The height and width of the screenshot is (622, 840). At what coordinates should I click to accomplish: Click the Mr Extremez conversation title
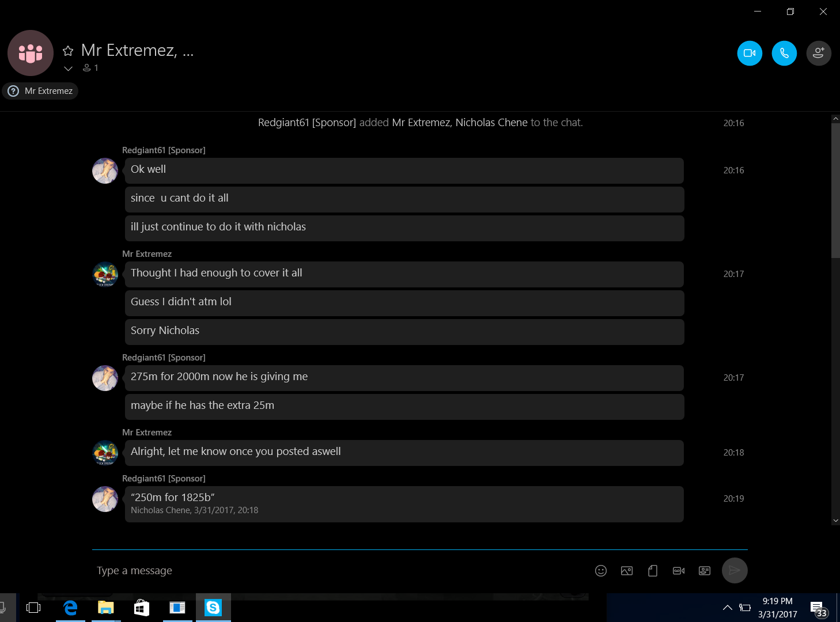click(x=137, y=51)
